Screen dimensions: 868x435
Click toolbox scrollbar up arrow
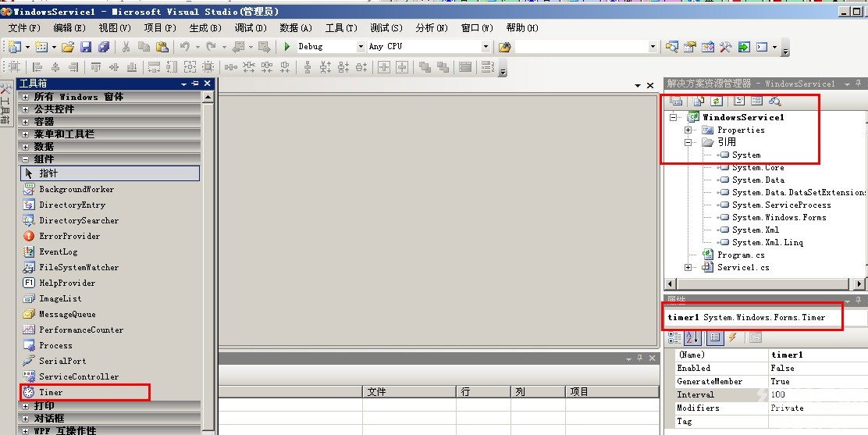click(x=208, y=97)
